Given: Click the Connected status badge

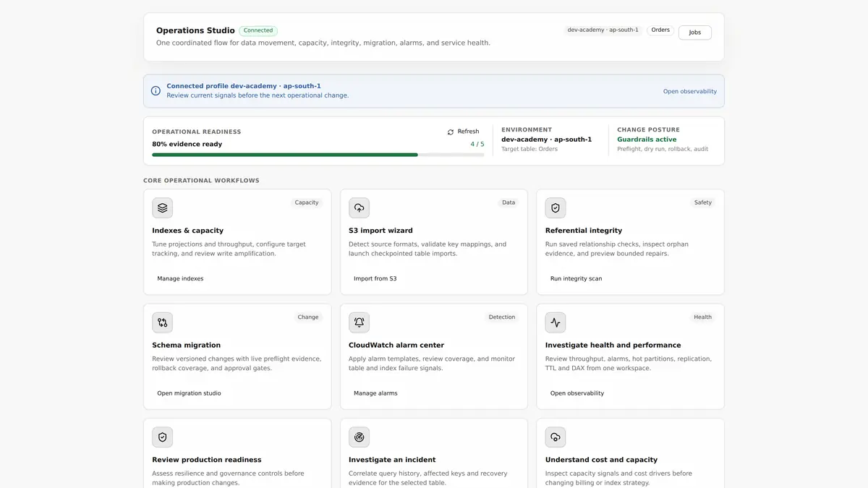Looking at the screenshot, I should click(x=258, y=30).
